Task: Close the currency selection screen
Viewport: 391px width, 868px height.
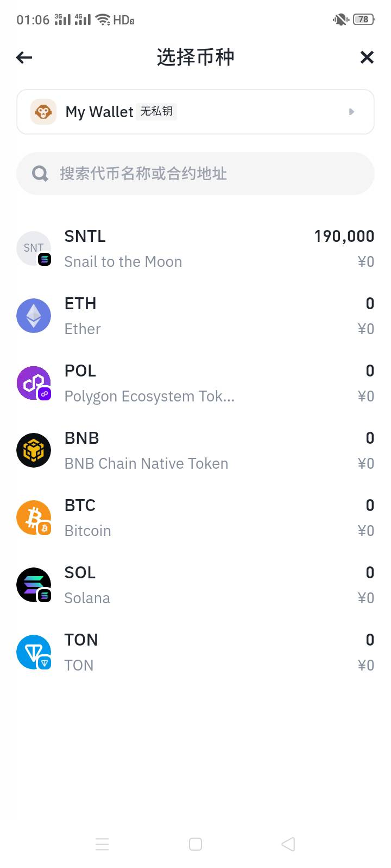Action: point(367,58)
